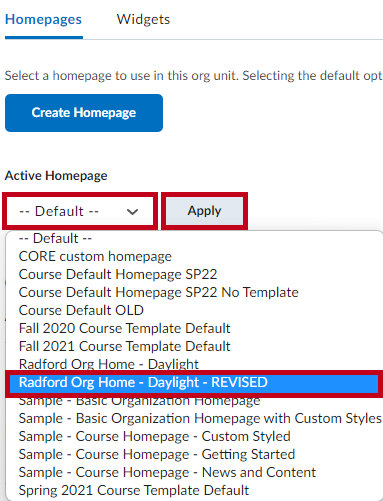Screen dimensions: 383x501
Task: Switch to the Homepages tab
Action: pos(43,19)
